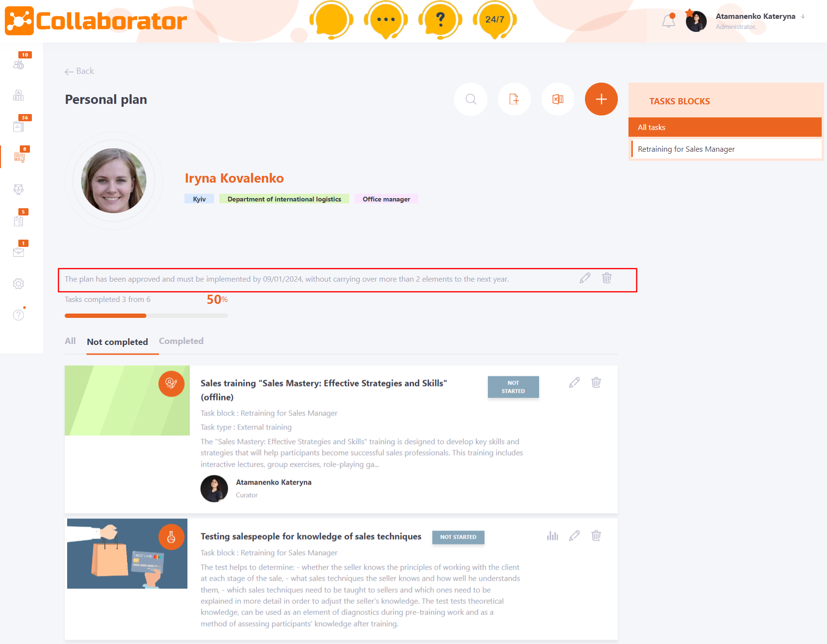Select the notification bell icon

669,21
